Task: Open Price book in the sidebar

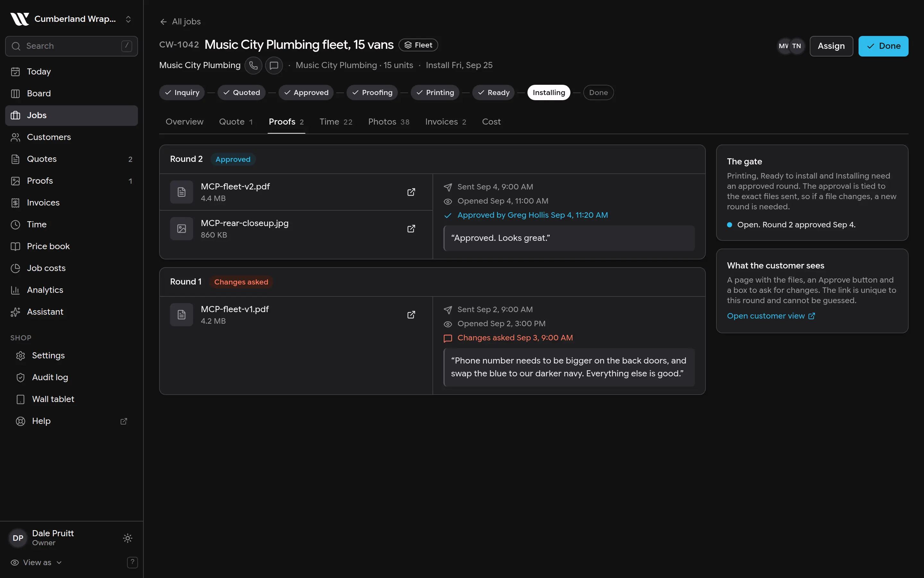Action: coord(72,246)
